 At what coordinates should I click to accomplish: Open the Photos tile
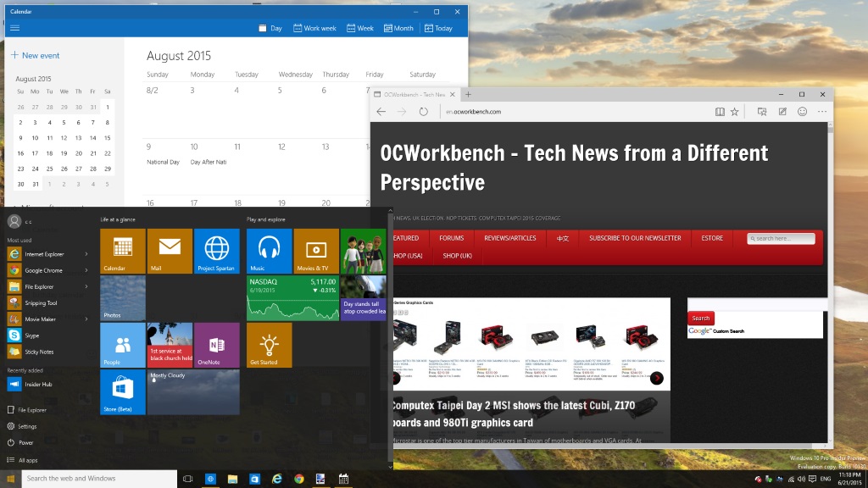[x=123, y=298]
